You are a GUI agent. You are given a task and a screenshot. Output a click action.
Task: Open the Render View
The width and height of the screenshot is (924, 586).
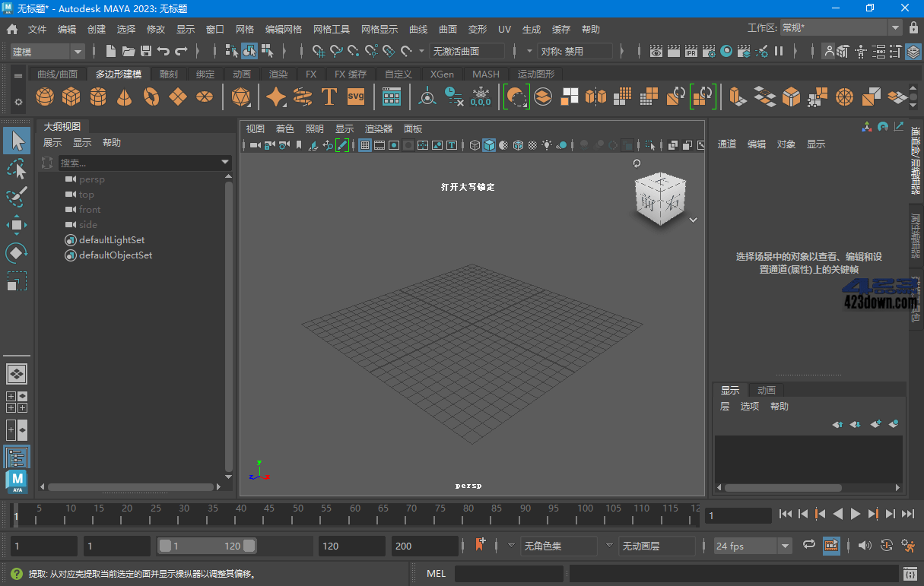[656, 51]
